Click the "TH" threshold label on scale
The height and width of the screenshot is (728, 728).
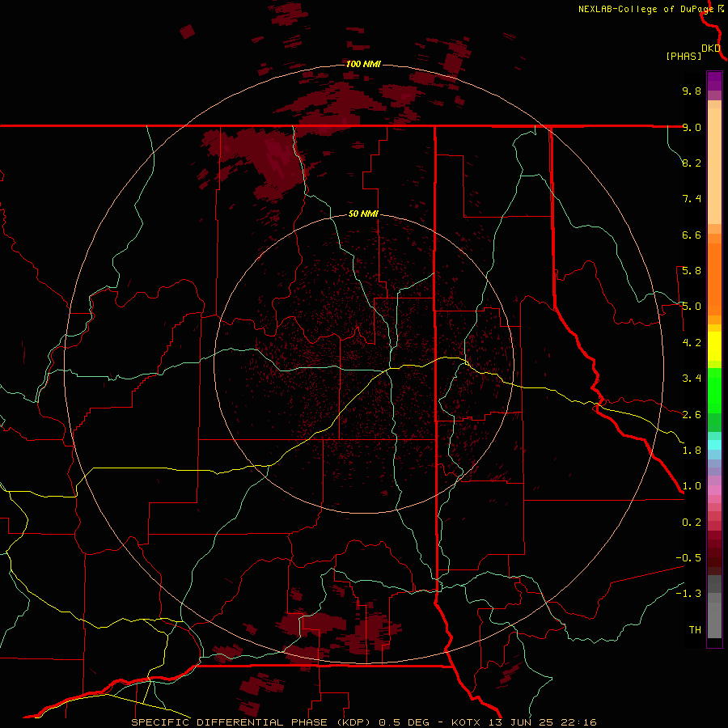695,630
